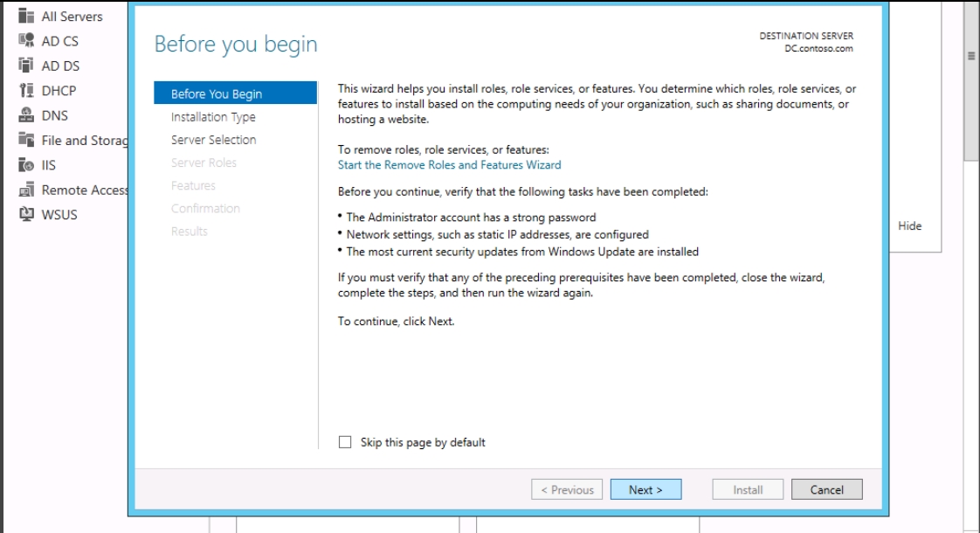Click Hide in the background panel
Screen dimensions: 980x533
point(909,226)
